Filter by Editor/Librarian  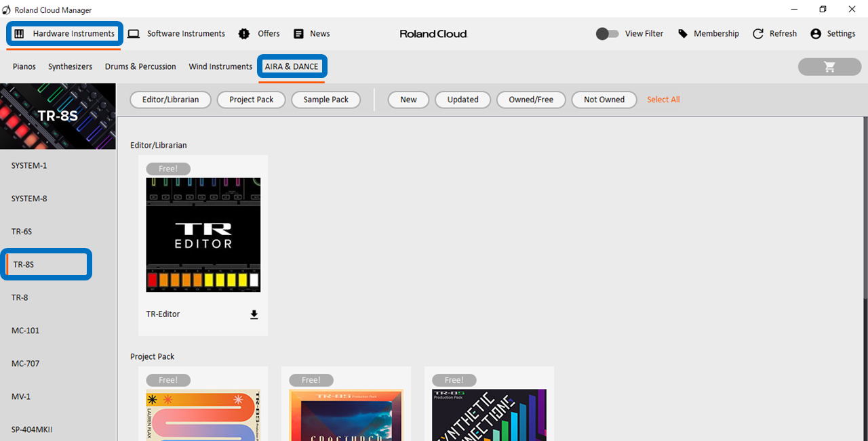pos(171,100)
